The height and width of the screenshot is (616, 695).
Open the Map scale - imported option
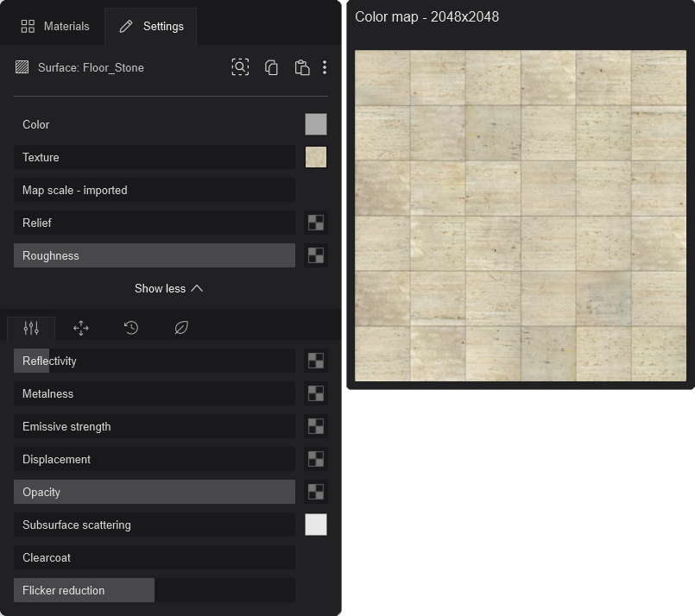155,190
